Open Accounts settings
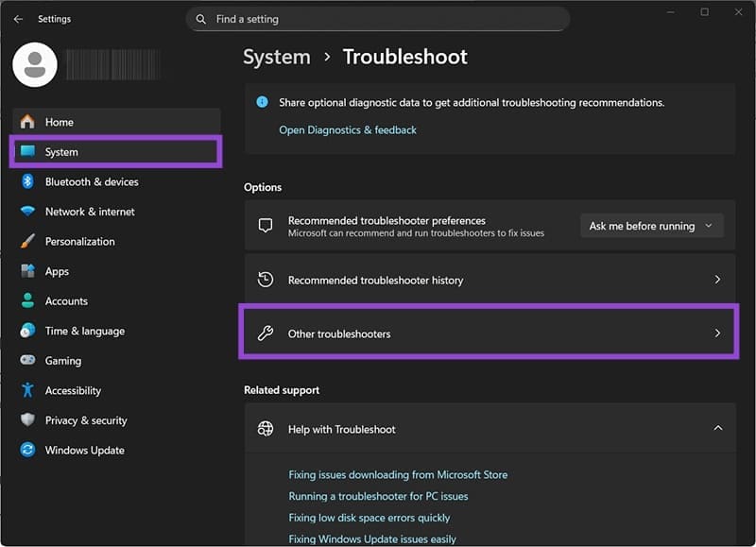This screenshot has width=756, height=547. (66, 301)
